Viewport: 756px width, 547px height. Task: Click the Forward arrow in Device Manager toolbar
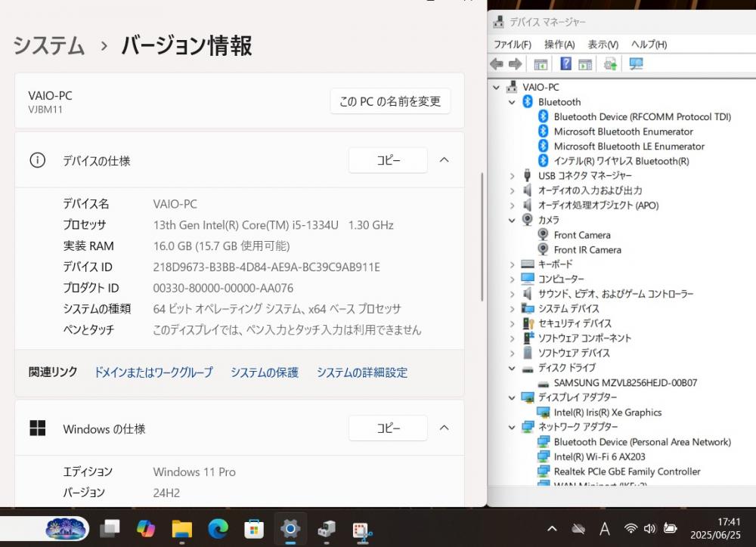pos(516,63)
